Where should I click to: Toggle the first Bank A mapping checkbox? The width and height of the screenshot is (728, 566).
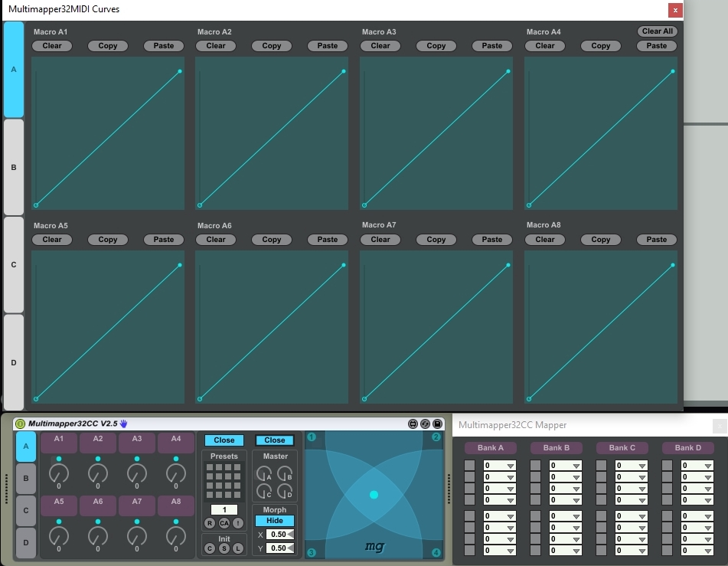[x=469, y=465]
